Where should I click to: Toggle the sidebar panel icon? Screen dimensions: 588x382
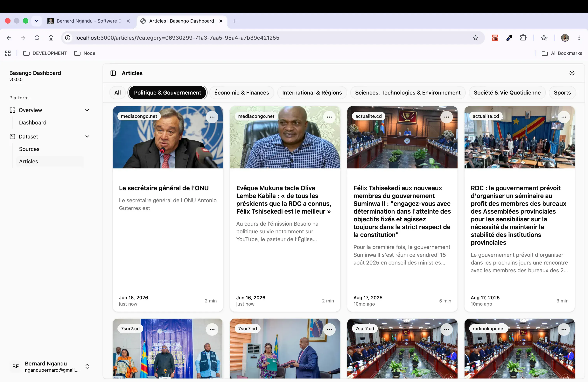click(113, 73)
